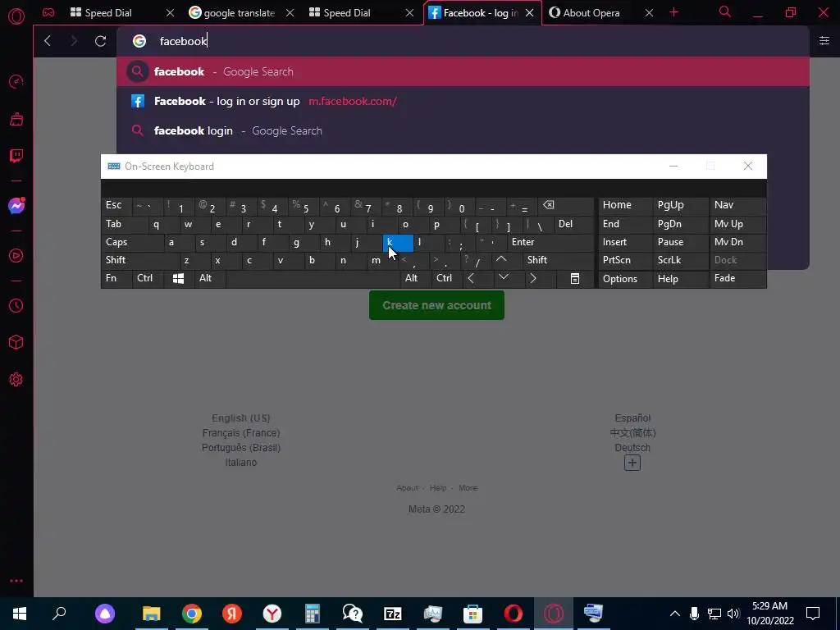Click the Enter key on On-Screen Keyboard

[550, 242]
